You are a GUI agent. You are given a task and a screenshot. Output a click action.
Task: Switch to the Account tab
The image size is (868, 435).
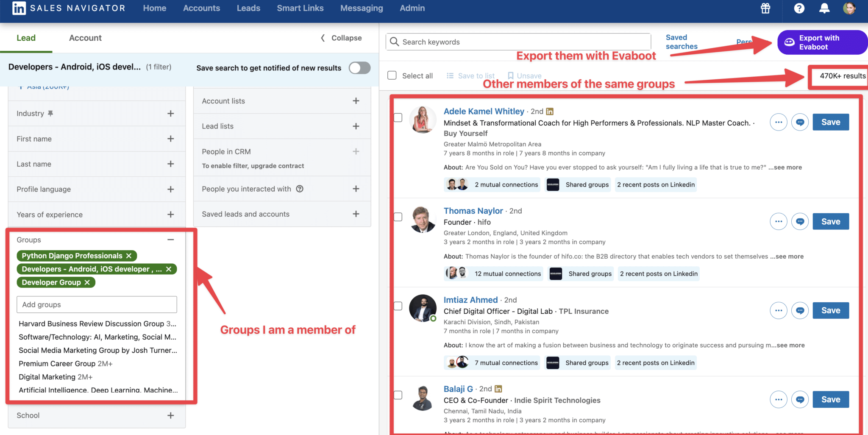point(85,38)
